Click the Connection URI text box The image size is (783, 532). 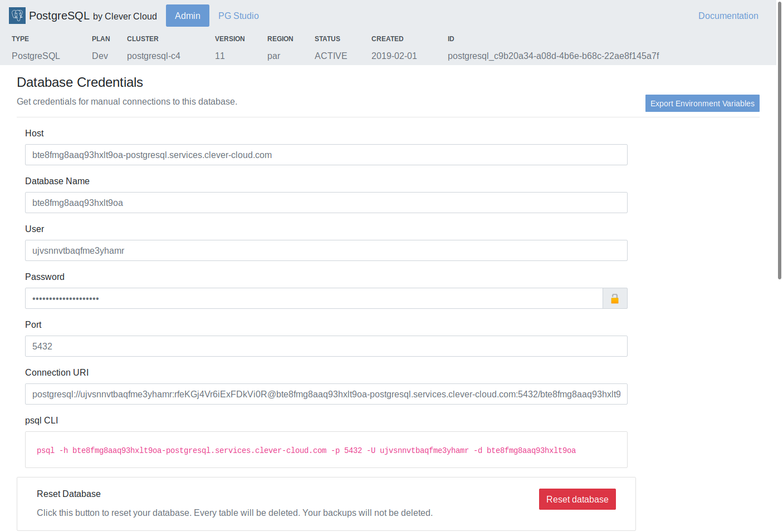coord(326,394)
